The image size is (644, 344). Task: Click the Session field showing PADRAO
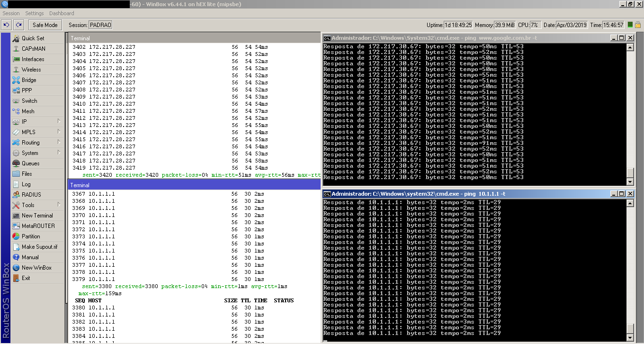point(100,25)
